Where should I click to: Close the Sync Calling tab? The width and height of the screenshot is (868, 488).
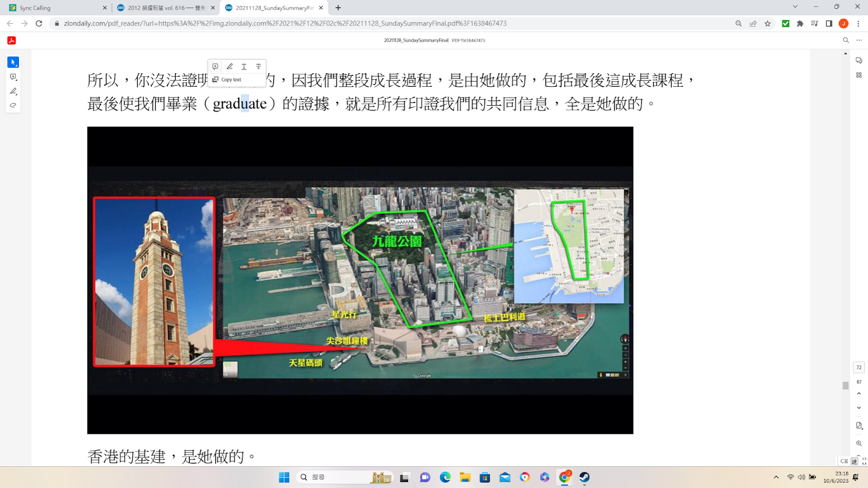(x=105, y=8)
